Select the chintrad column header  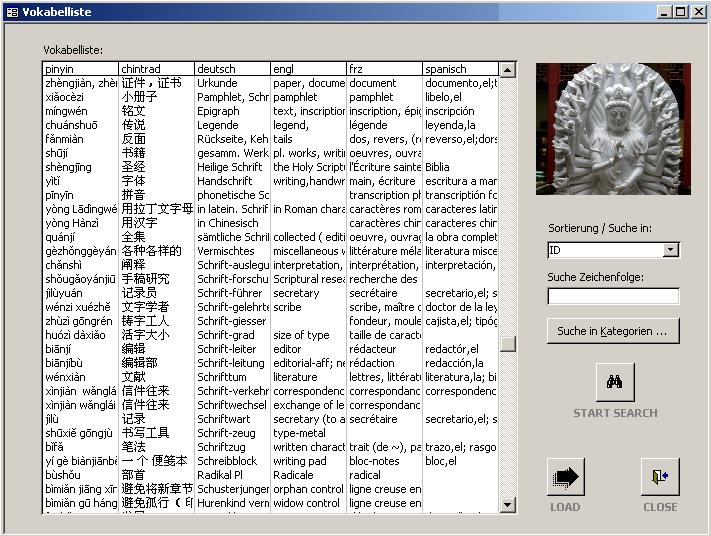pos(156,69)
